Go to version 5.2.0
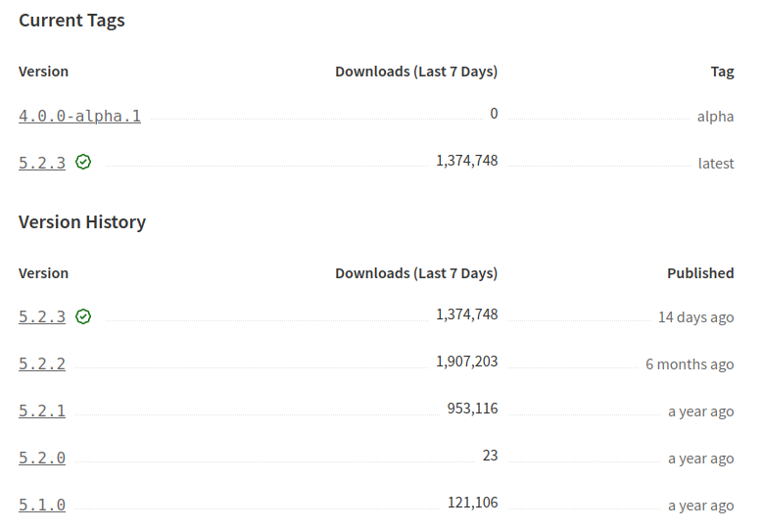This screenshot has width=763, height=532. 42,458
